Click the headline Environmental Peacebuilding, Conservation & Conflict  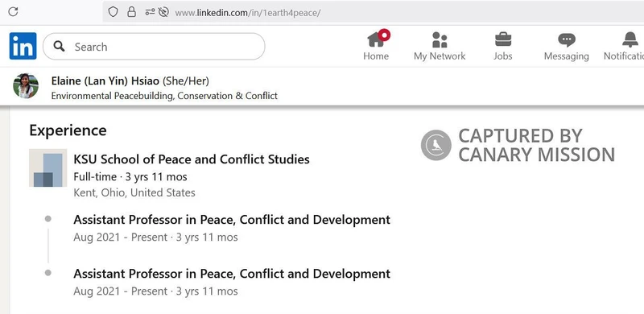pyautogui.click(x=164, y=96)
